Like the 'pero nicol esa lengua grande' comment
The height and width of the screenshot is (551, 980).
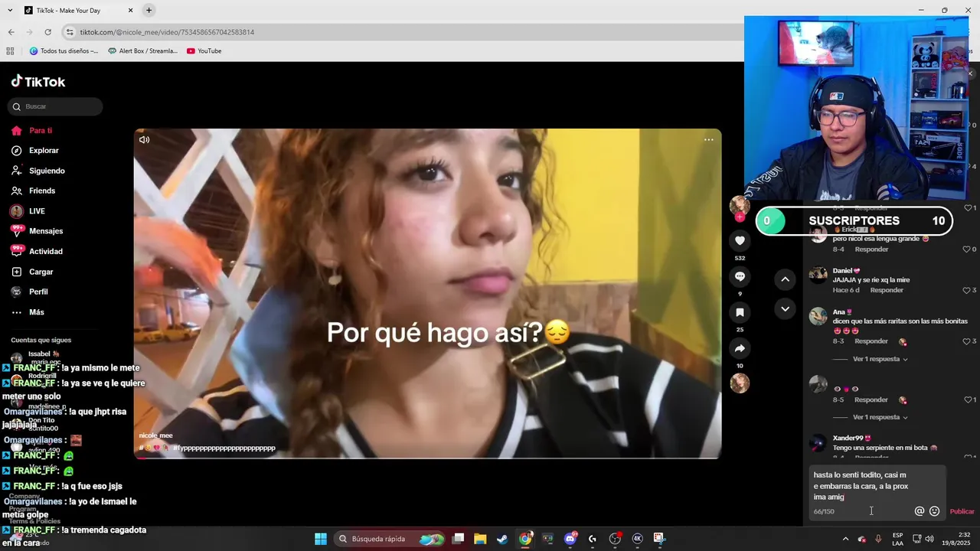(x=967, y=249)
